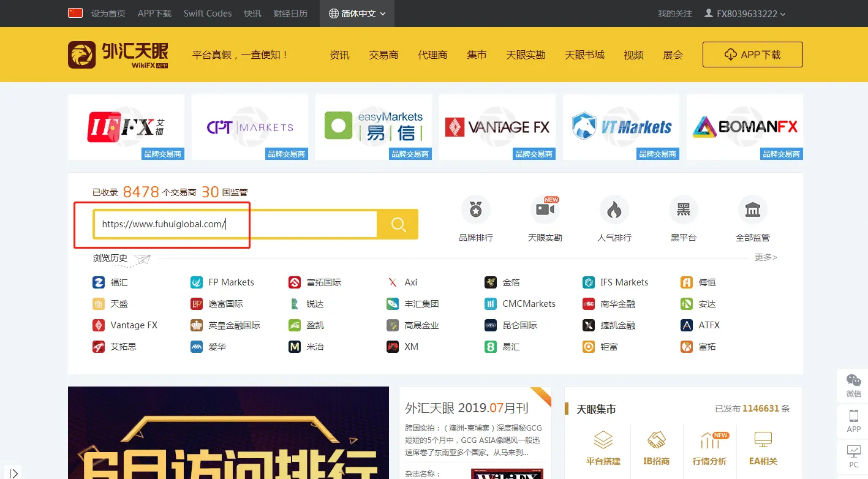Open the 外汇天眼 2019.07月刊 title
Image resolution: width=868 pixels, height=479 pixels.
466,408
